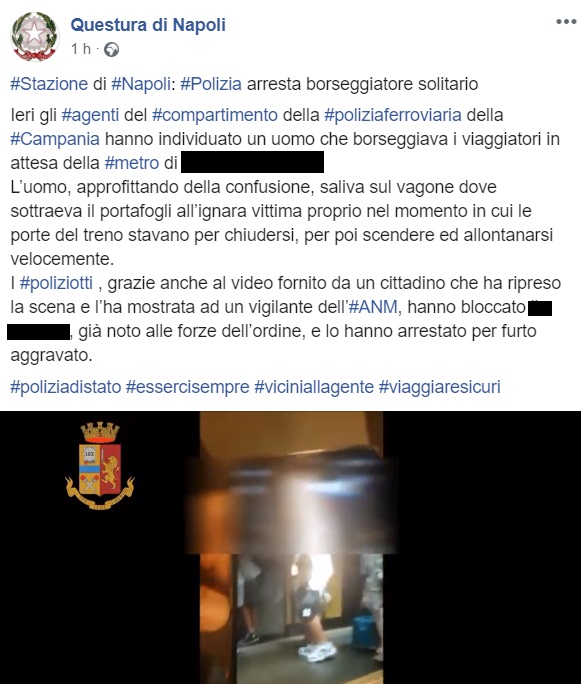Open the #Polizia hashtag
Viewport: 581px width, 684px height.
click(x=211, y=84)
